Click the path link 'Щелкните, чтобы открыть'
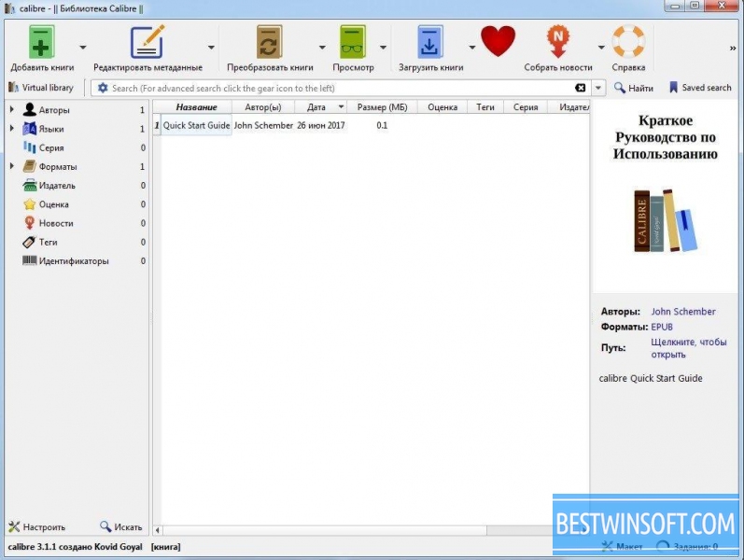Viewport: 744px width, 560px height. click(x=688, y=348)
